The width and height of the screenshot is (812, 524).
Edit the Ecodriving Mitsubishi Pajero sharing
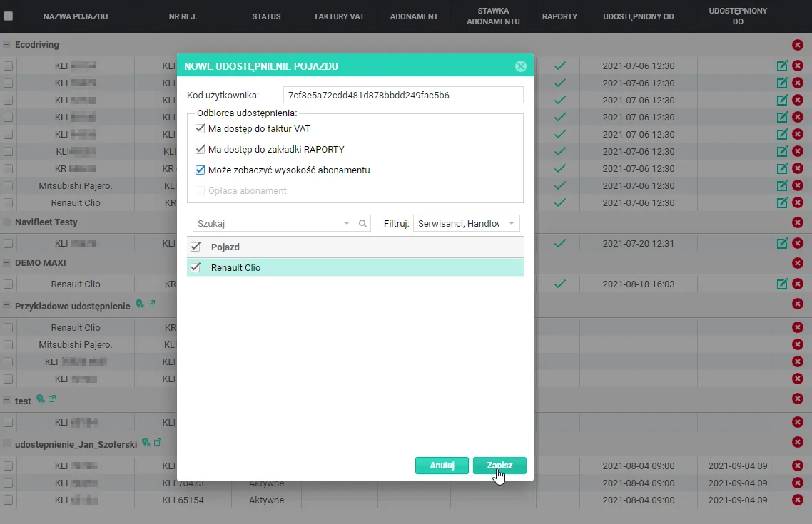coord(782,185)
